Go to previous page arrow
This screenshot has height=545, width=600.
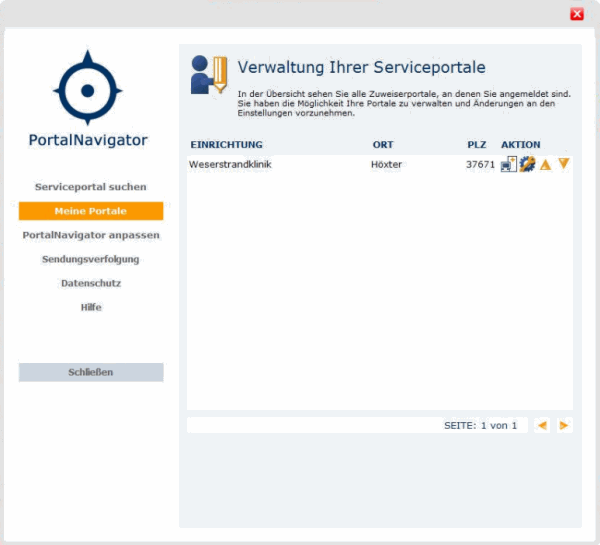(542, 425)
